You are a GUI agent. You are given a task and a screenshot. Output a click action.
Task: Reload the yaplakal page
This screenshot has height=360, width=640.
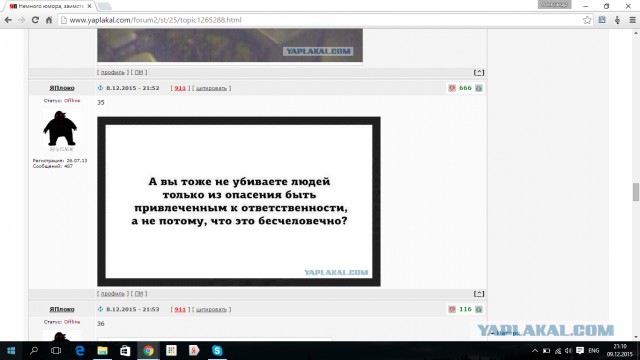(x=35, y=20)
